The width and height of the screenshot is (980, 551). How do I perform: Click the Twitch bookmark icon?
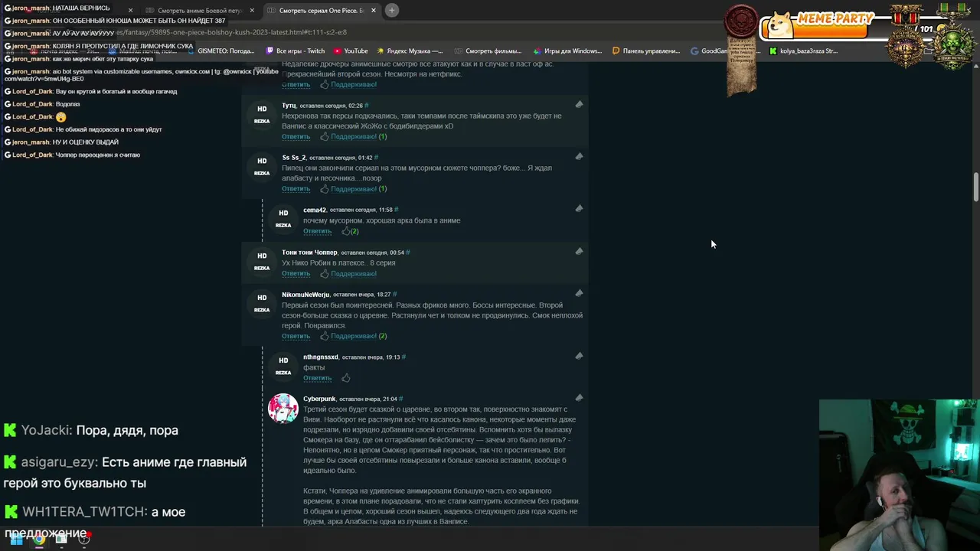pyautogui.click(x=269, y=51)
